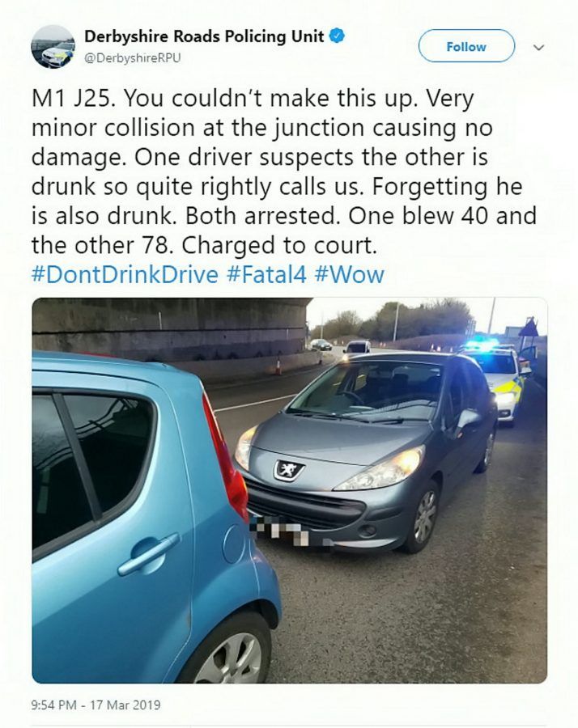Follow the Derbyshire Roads Policing Unit account
Image resolution: width=578 pixels, height=728 pixels.
coord(466,46)
